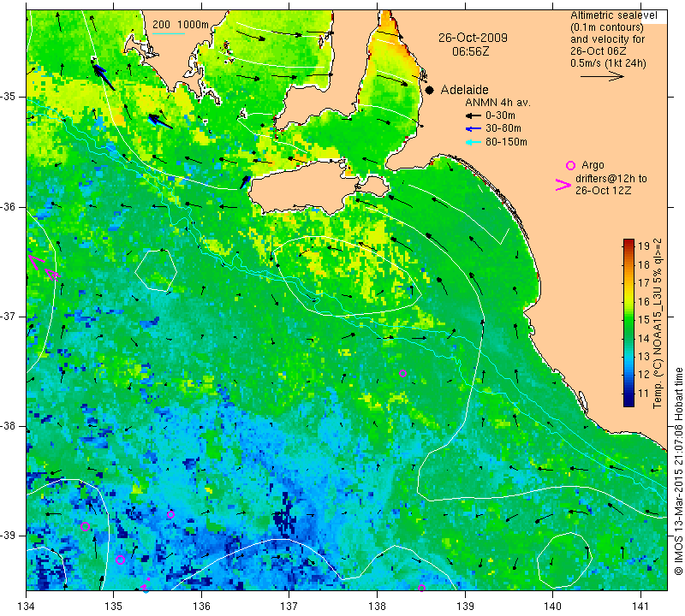
Task: Click the longitude axis label '136'
Action: [201, 606]
